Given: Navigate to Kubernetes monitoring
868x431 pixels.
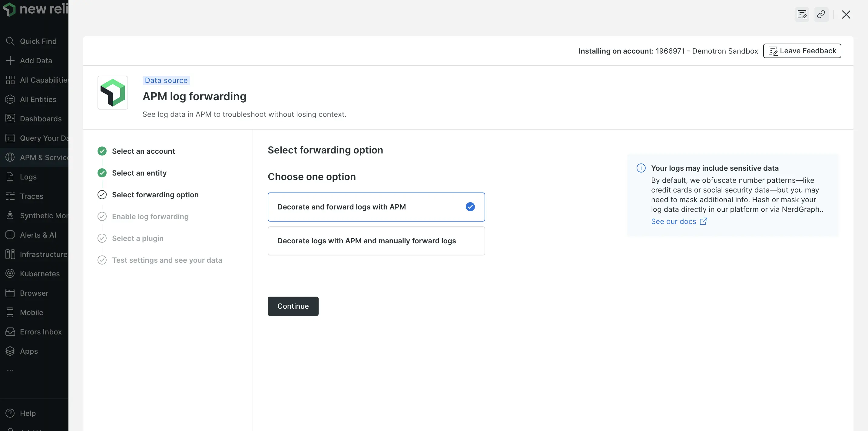Looking at the screenshot, I should 40,273.
